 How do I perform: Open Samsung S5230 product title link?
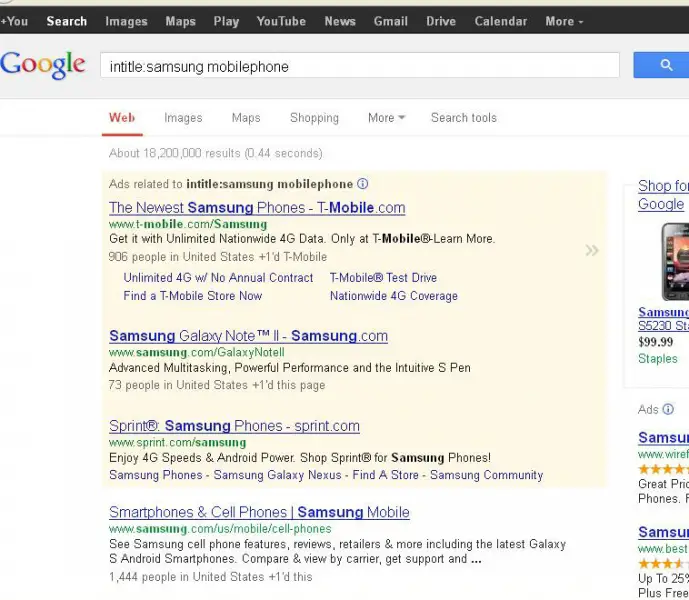tap(664, 319)
